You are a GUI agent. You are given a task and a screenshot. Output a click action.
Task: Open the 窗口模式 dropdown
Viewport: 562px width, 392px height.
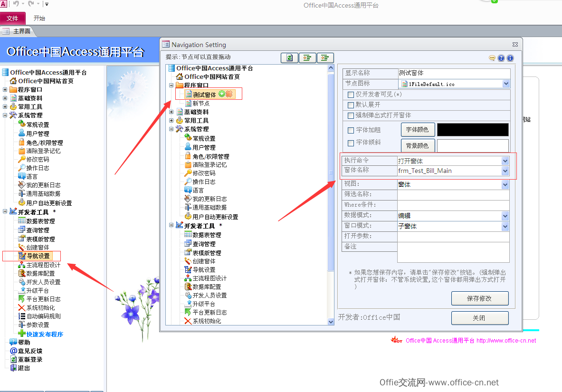(505, 226)
